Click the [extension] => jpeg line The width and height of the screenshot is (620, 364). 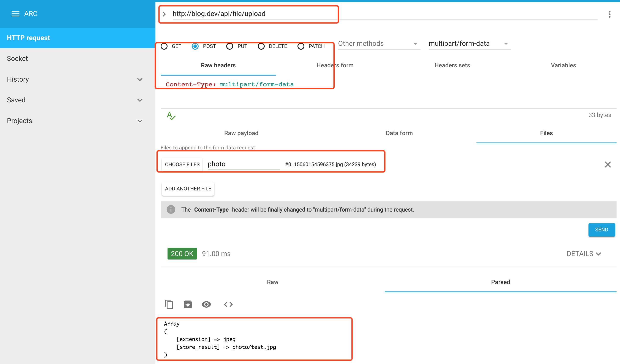tap(206, 339)
